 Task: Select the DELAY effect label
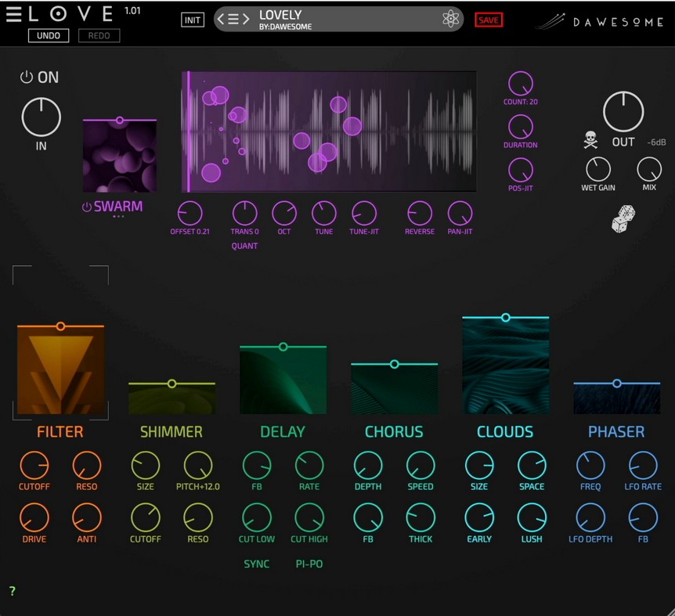pos(283,432)
